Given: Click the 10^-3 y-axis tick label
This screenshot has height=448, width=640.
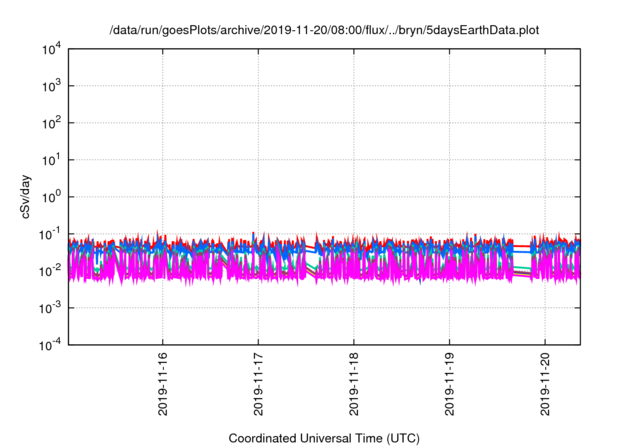Looking at the screenshot, I should (51, 308).
